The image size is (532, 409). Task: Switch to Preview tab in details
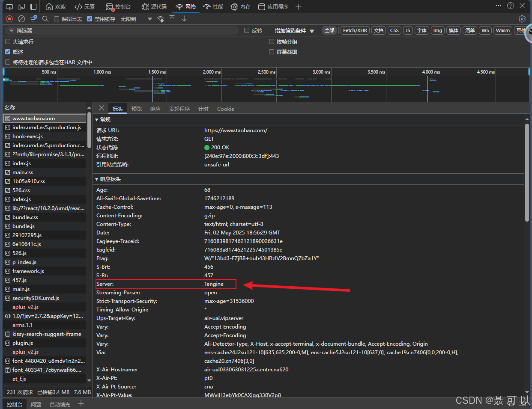click(x=137, y=109)
